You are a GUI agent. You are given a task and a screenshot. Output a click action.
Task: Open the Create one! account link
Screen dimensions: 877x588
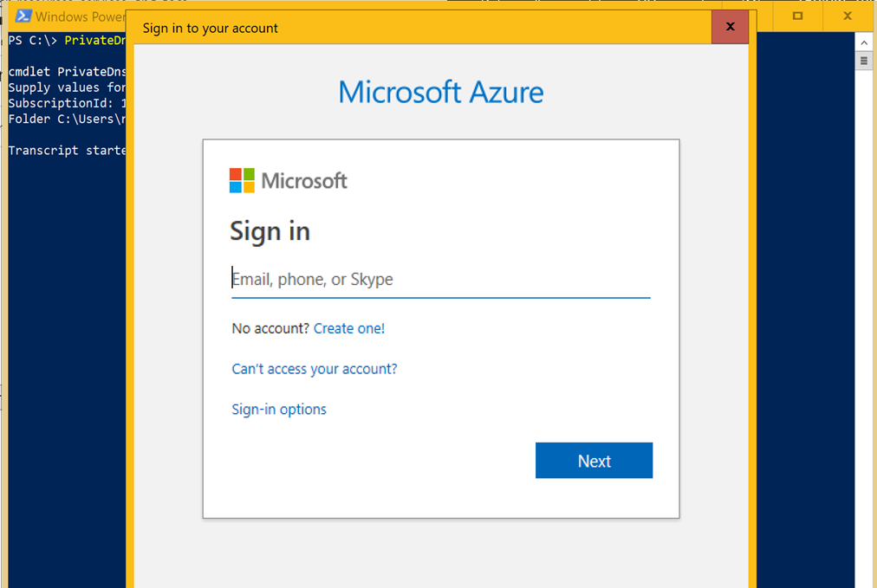tap(349, 328)
